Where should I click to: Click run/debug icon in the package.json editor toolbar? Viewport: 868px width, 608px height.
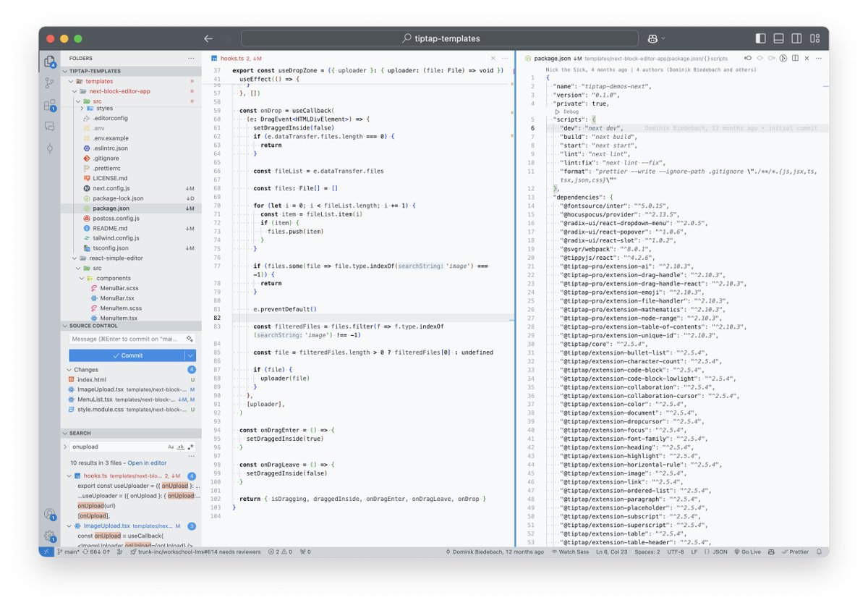[783, 58]
